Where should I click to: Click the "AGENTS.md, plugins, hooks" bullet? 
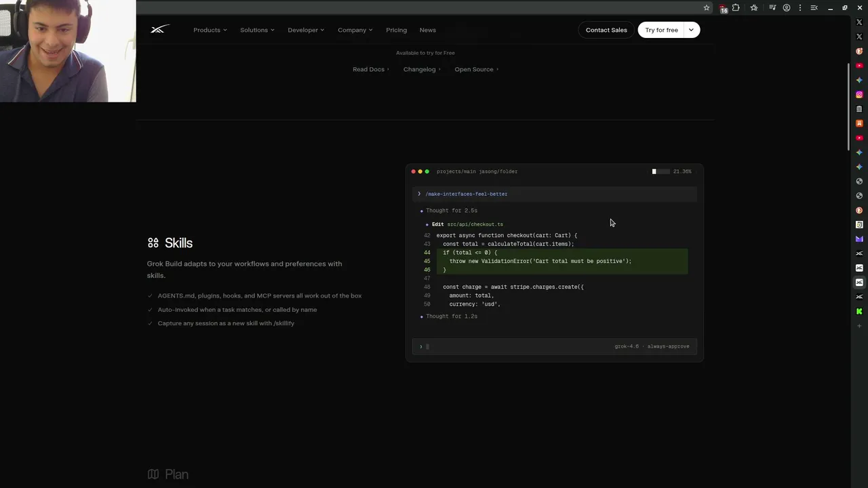[x=260, y=296]
